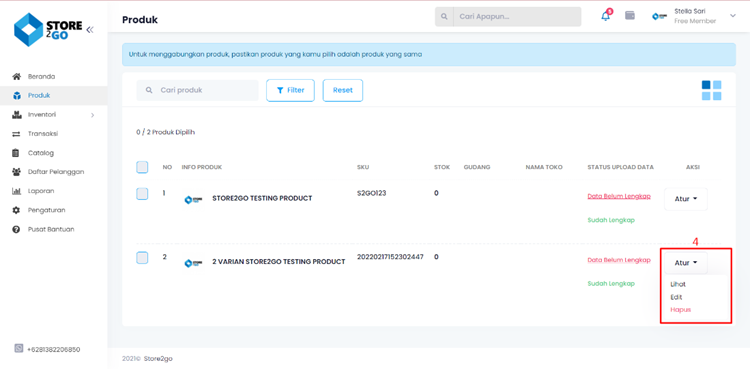Select Hapus from Atur menu
Viewport: 750px width, 369px height.
[x=681, y=310]
